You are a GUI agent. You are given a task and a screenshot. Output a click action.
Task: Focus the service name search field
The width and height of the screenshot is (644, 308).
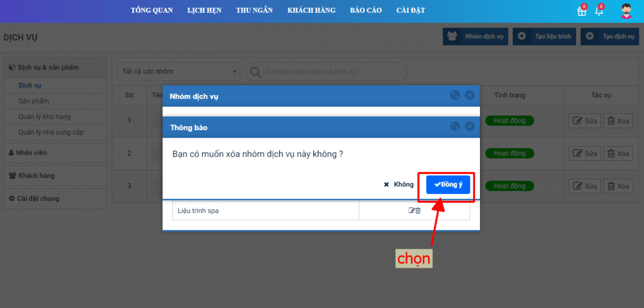click(x=332, y=72)
